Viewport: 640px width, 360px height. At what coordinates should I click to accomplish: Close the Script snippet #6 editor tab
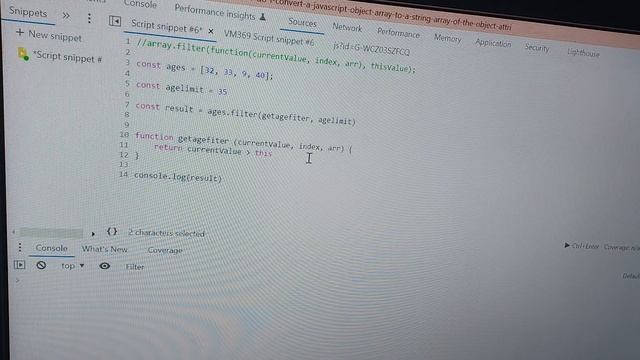[211, 31]
